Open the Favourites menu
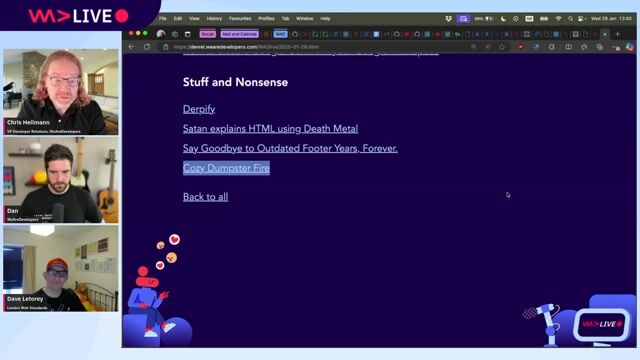The image size is (640, 360). [x=240, y=19]
